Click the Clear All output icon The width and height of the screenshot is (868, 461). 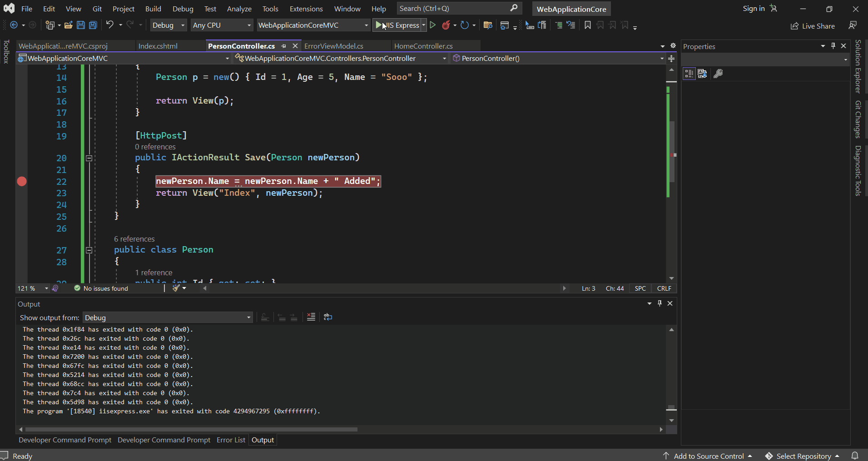point(311,317)
